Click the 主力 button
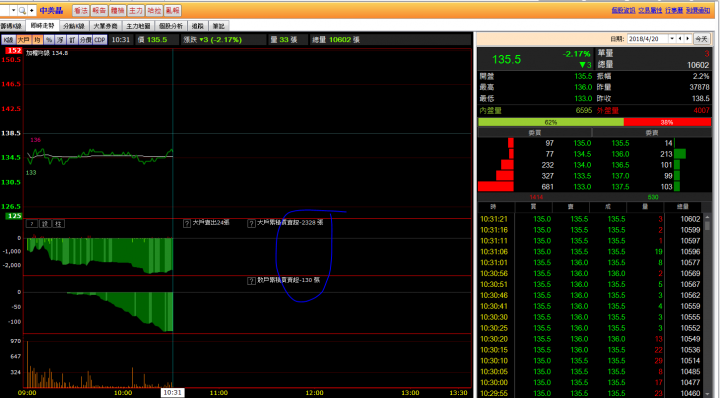Screen dimensions: 720x398 tap(135, 10)
